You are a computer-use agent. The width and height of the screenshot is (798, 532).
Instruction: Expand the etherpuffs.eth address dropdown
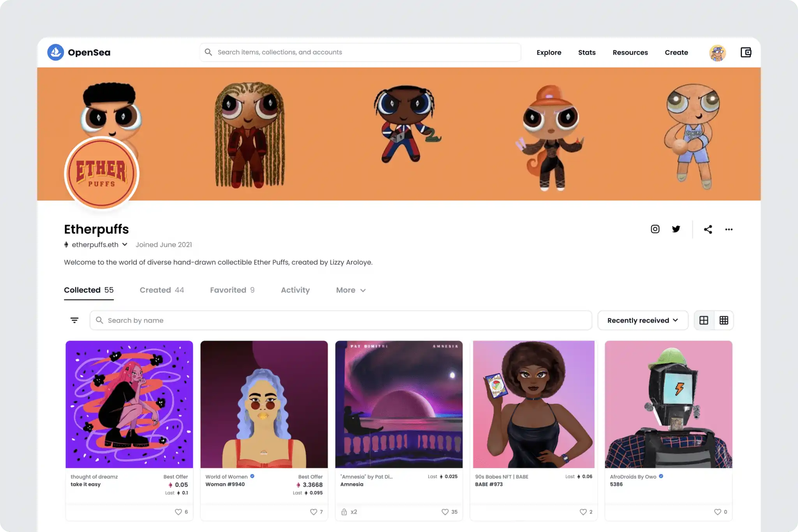[125, 244]
